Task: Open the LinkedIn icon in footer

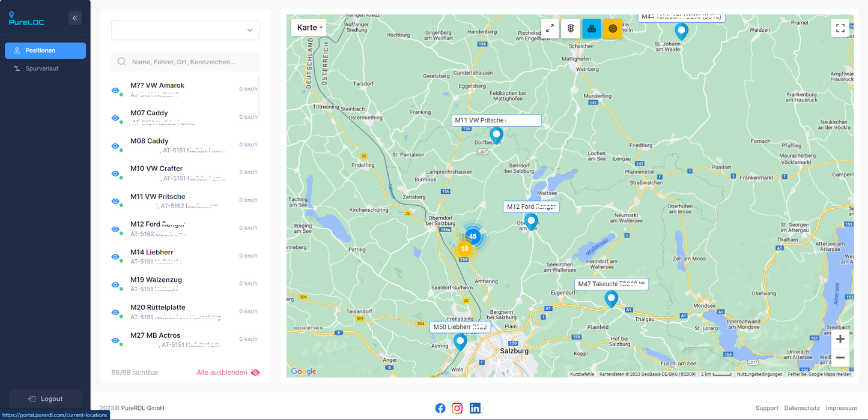Action: (475, 408)
